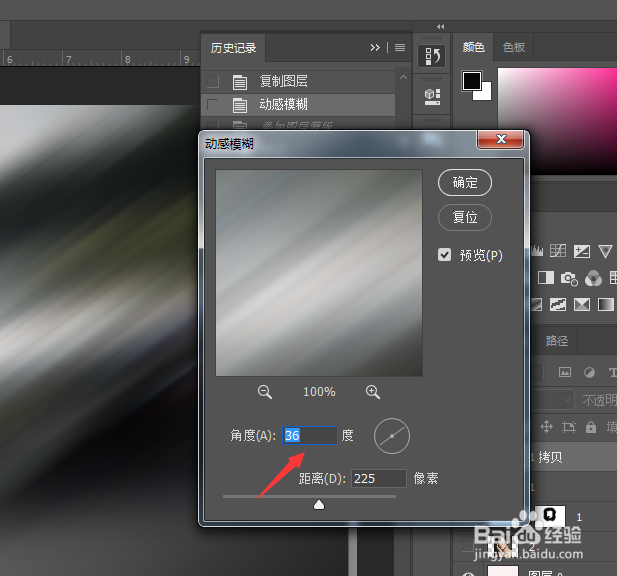
Task: Switch to the 颜色 tab
Action: pos(473,47)
